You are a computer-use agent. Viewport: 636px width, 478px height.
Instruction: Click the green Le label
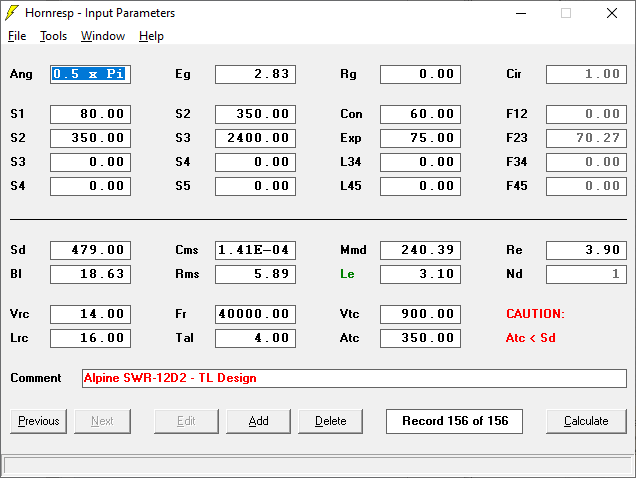click(x=347, y=274)
